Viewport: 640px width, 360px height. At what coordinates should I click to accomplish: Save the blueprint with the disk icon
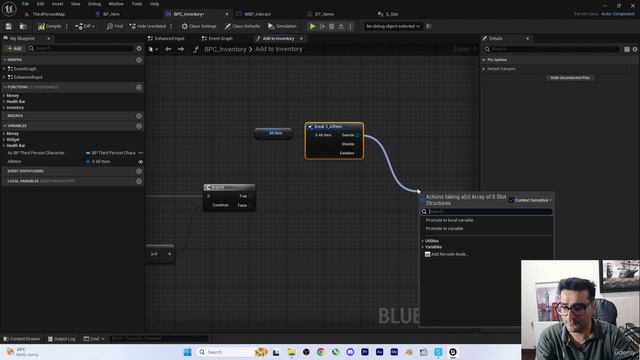pos(9,26)
